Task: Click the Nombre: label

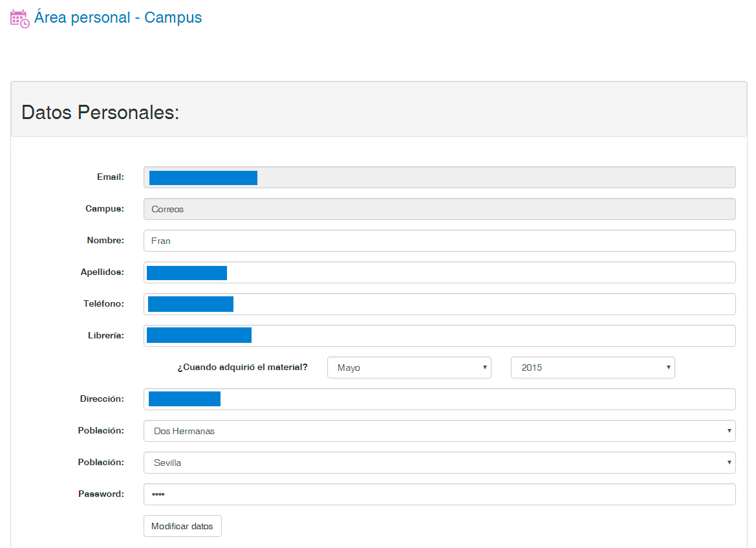Action: pos(105,240)
